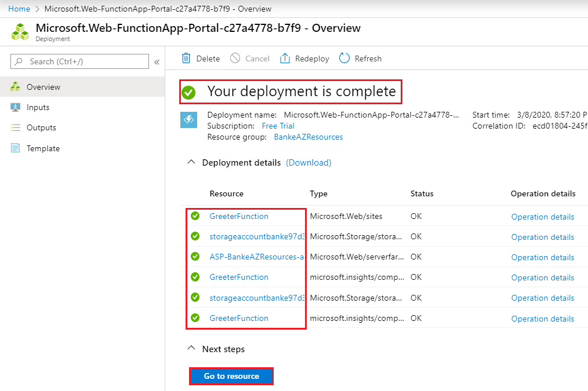The image size is (588, 391).
Task: Collapse the Deployment details section
Action: (191, 162)
